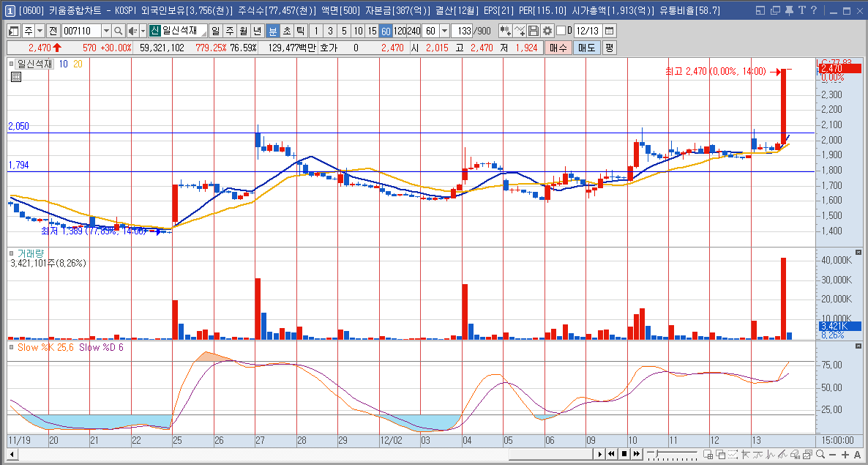Click the detach window icon in title bar
The height and width of the screenshot is (465, 868).
click(x=775, y=10)
